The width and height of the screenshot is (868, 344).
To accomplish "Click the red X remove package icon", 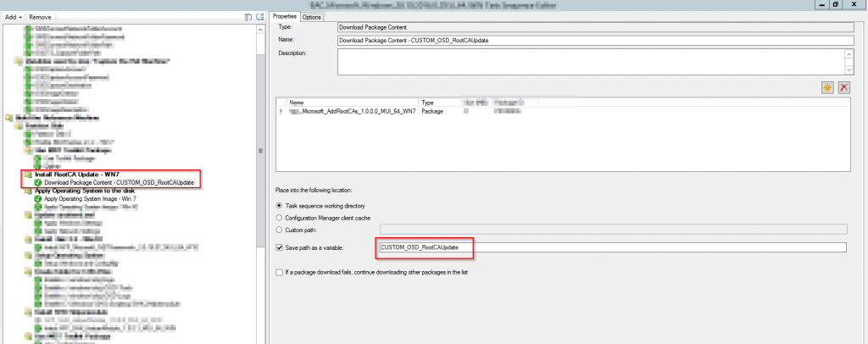I will [x=844, y=88].
